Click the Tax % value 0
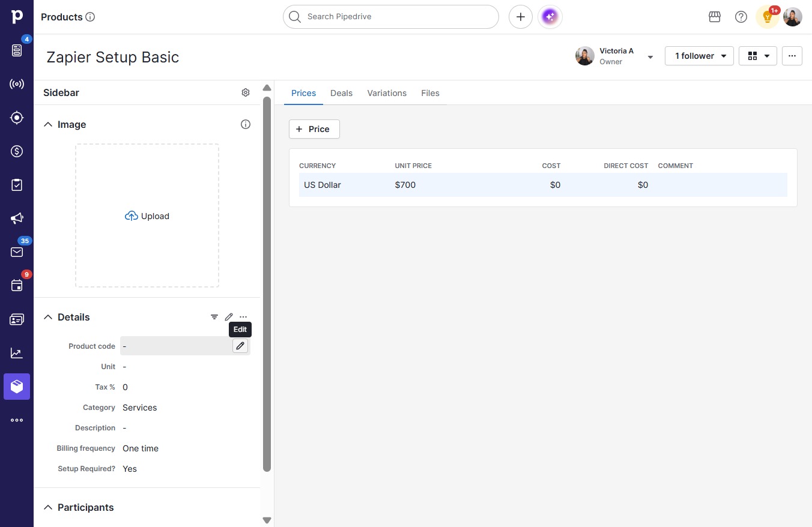The height and width of the screenshot is (527, 812). click(x=125, y=387)
